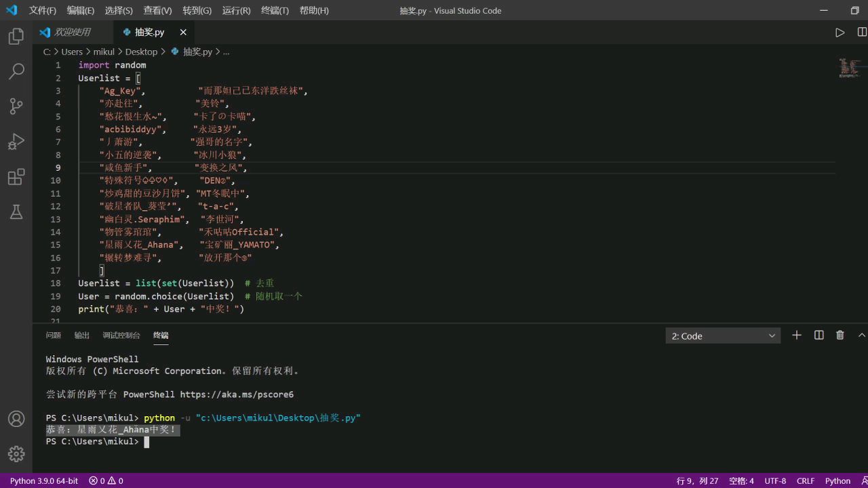Open the Accounts menu icon
The image size is (868, 488).
point(16,419)
